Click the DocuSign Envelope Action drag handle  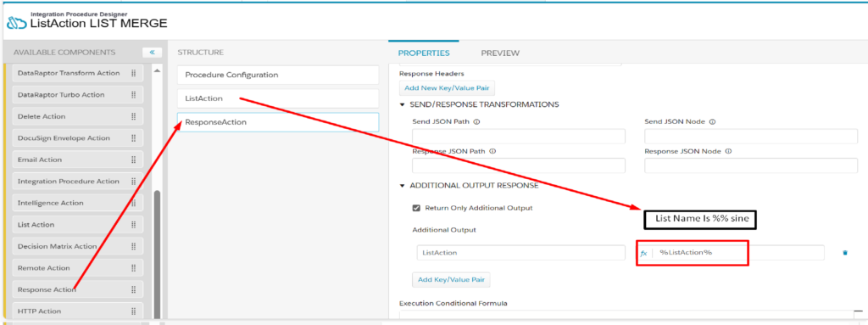(x=133, y=138)
